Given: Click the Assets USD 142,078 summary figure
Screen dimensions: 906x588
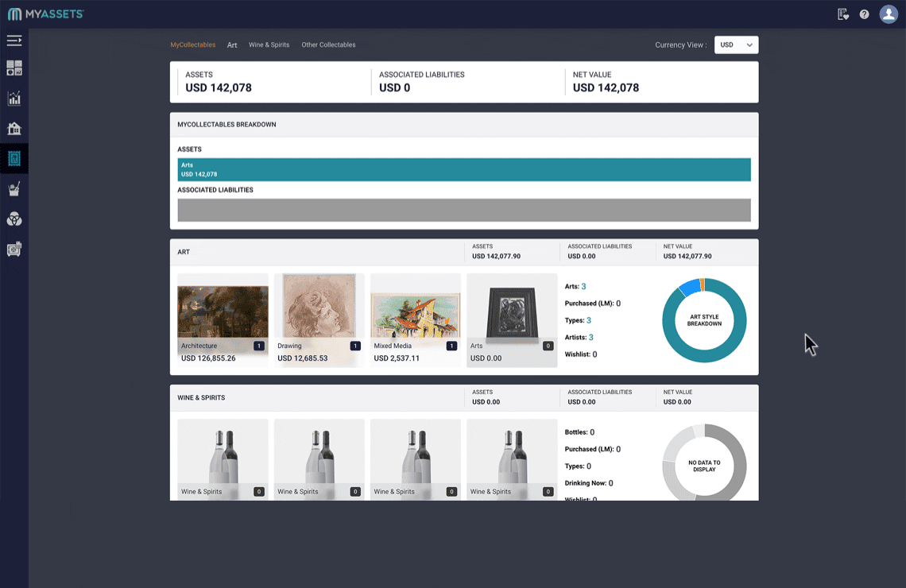Looking at the screenshot, I should [x=219, y=87].
